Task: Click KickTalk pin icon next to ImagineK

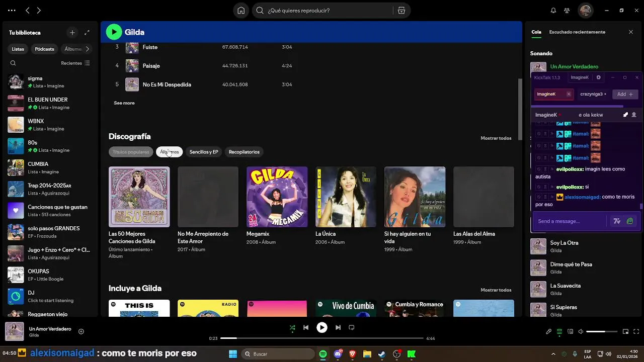Action: tap(626, 115)
